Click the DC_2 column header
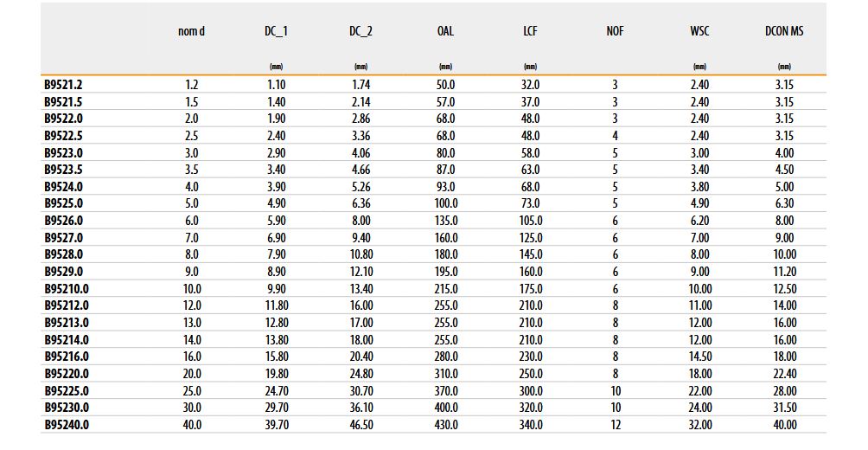Screen dimensions: 868x450 361,31
